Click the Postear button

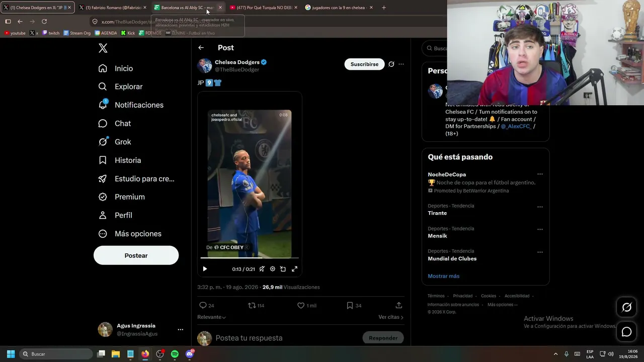(136, 255)
